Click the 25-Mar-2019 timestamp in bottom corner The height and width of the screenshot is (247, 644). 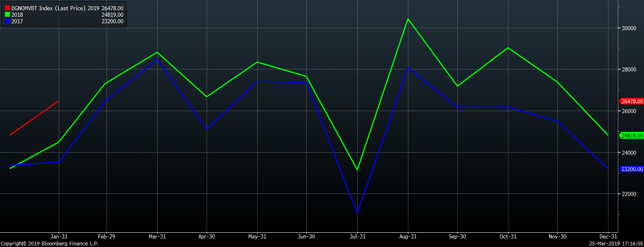pyautogui.click(x=616, y=244)
